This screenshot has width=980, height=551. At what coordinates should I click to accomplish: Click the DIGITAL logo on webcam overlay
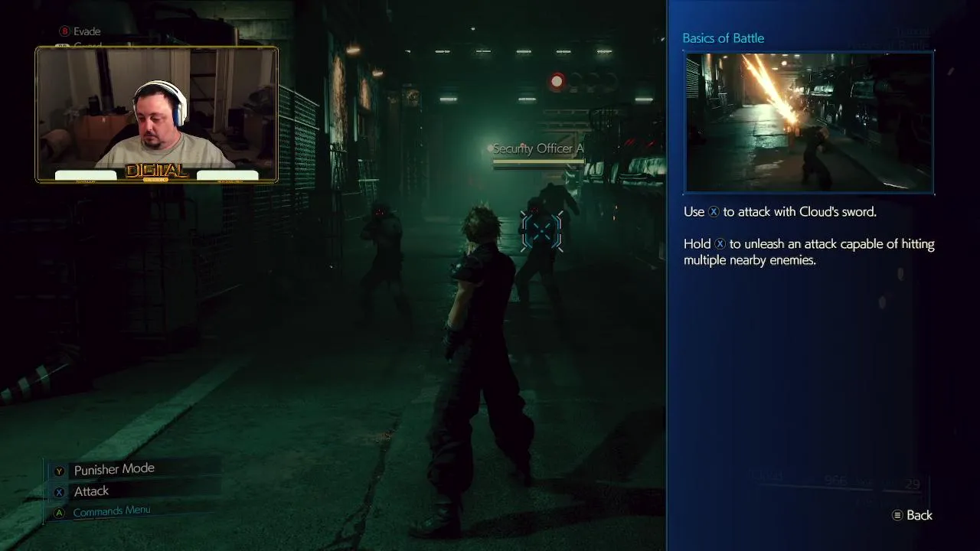click(x=156, y=171)
